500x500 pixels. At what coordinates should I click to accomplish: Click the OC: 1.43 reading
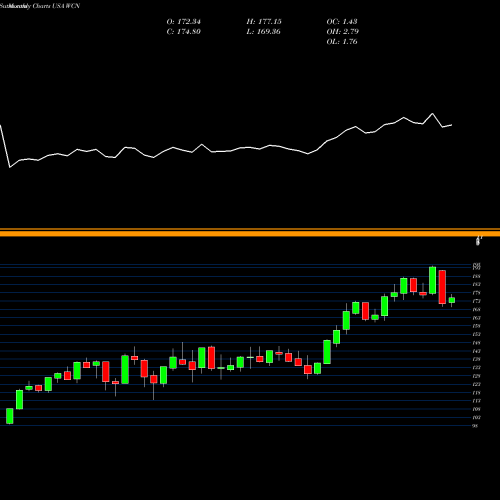[x=342, y=22]
